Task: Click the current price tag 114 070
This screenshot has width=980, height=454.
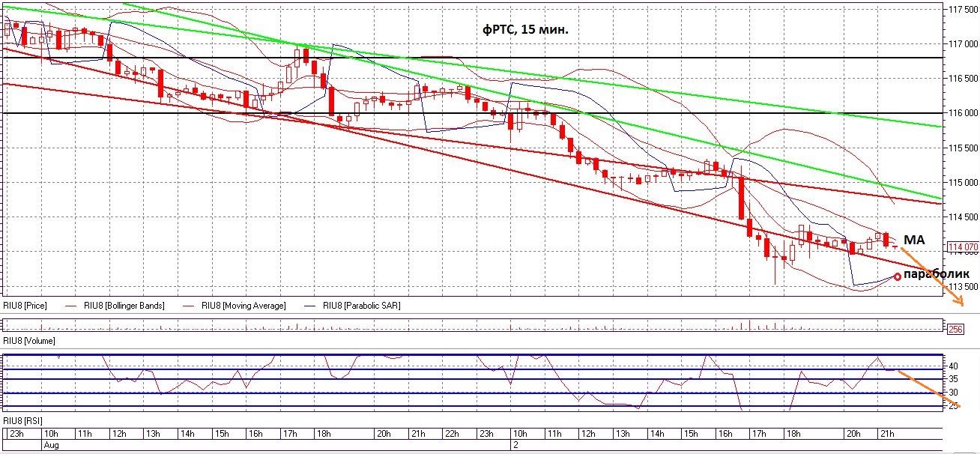Action: coord(962,246)
